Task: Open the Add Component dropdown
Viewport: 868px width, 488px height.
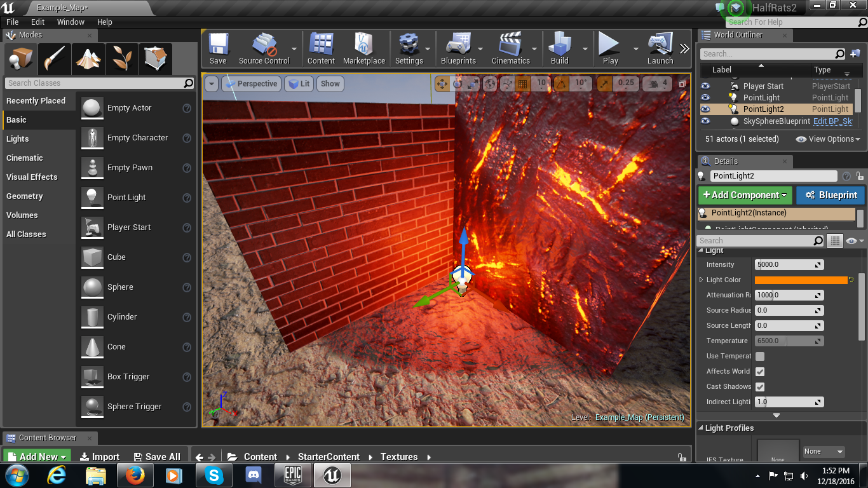Action: click(x=745, y=195)
